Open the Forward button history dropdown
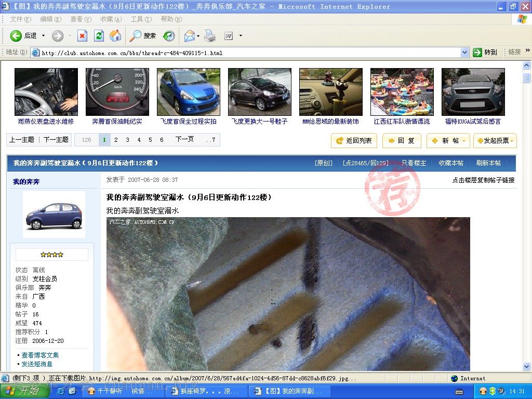532x399 pixels. click(x=70, y=36)
